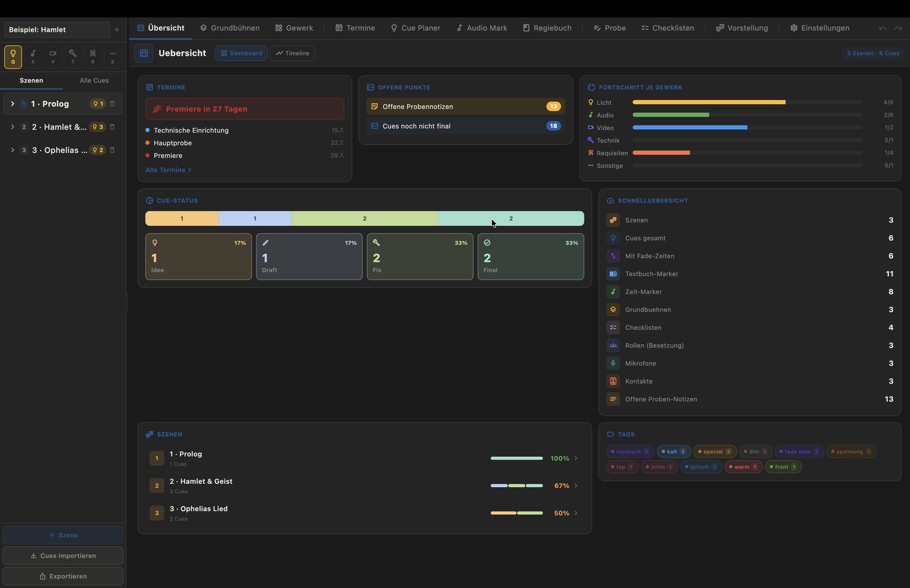
Task: Switch to the Alle Cues sidebar tab
Action: 94,81
